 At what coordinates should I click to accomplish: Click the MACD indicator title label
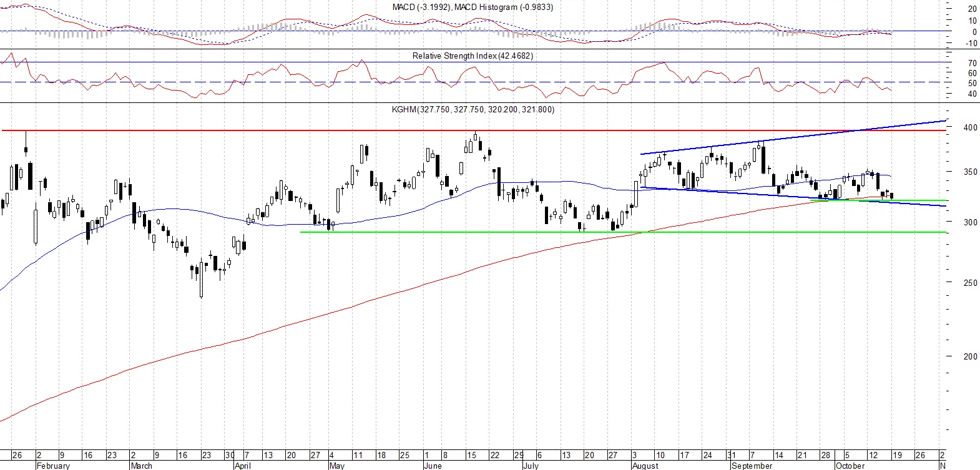click(x=473, y=7)
